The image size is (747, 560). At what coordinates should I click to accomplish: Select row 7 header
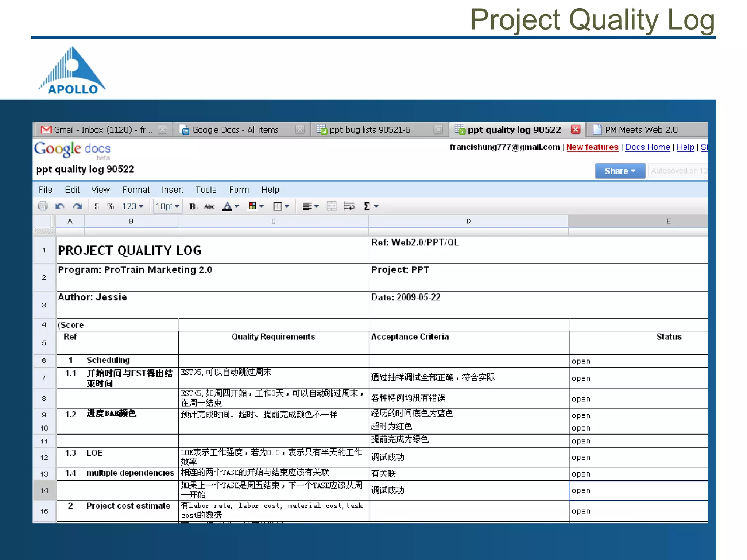pyautogui.click(x=44, y=378)
